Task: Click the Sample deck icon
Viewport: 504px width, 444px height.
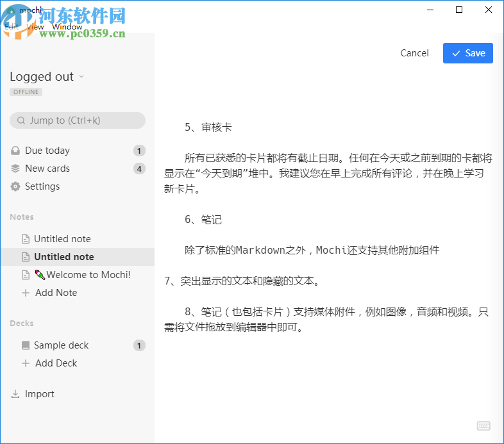Action: pyautogui.click(x=26, y=345)
